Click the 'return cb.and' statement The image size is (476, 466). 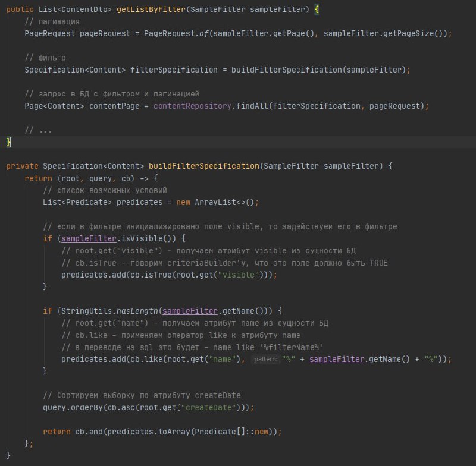coord(162,432)
